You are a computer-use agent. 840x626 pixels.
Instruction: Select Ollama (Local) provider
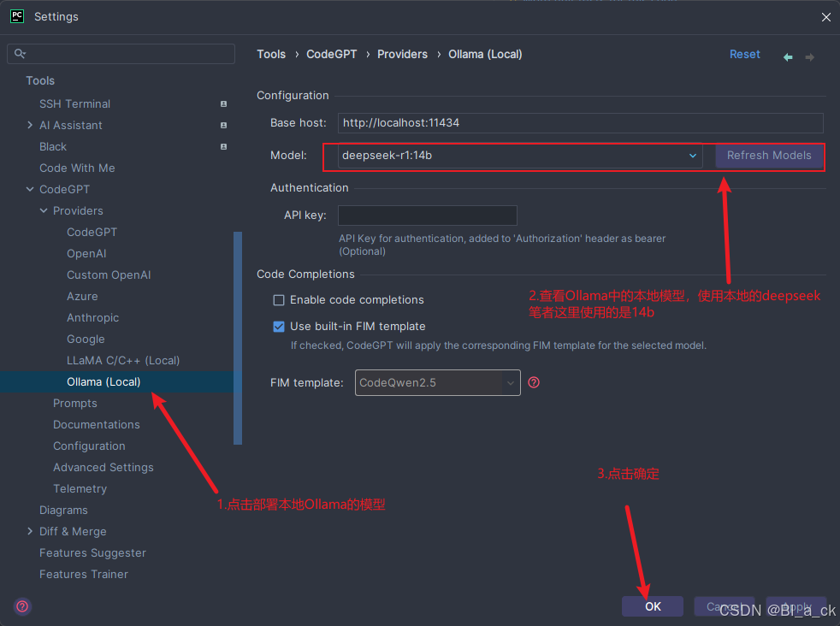tap(104, 381)
